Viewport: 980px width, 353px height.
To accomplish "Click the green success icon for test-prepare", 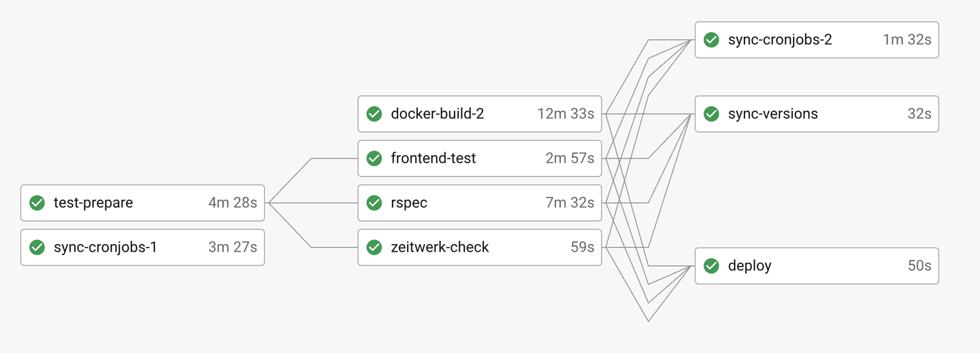I will coord(37,203).
